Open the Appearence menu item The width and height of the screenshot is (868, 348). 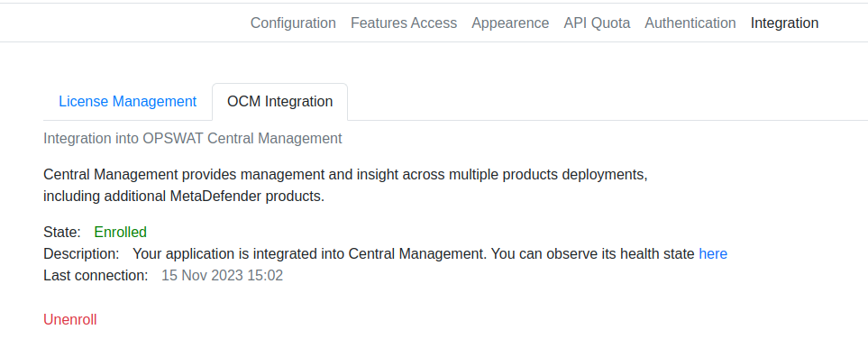[510, 23]
